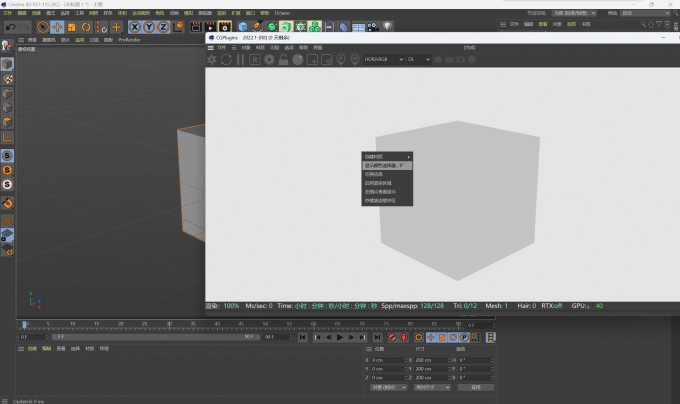
Task: Open the HDR/sRGB dropdown
Action: 383,59
